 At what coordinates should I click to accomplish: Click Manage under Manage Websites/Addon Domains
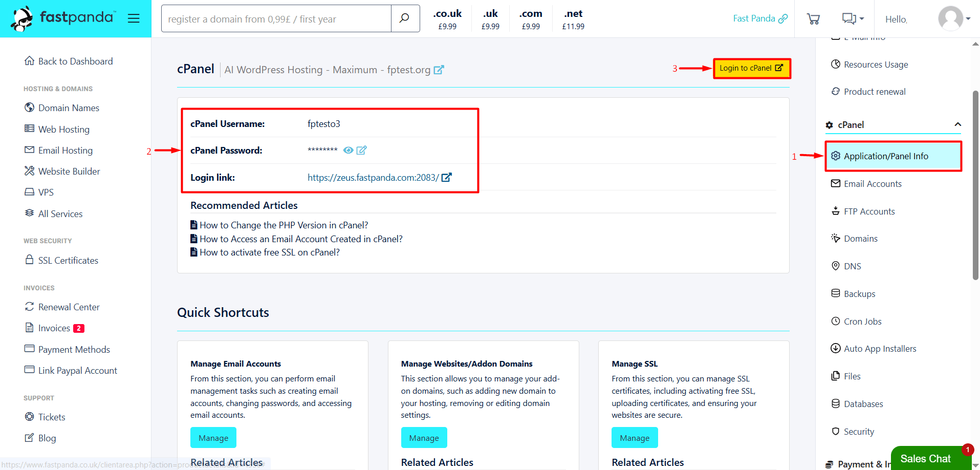pos(424,438)
